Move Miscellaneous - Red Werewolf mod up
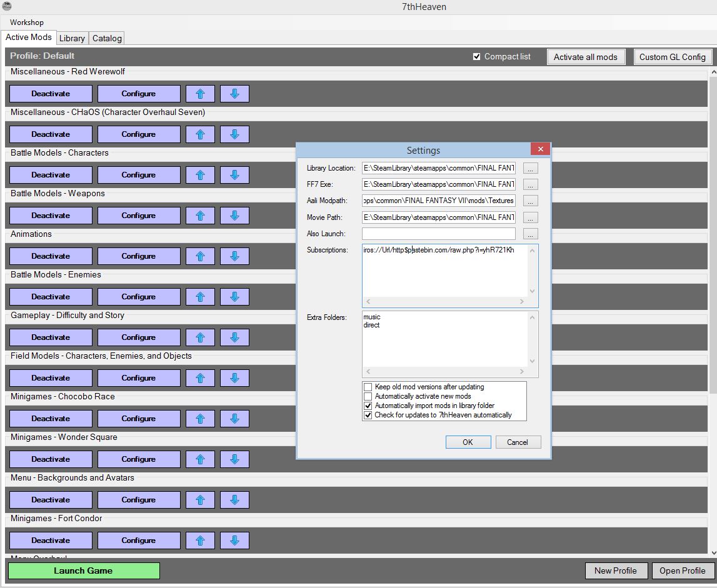717x588 pixels. 200,94
